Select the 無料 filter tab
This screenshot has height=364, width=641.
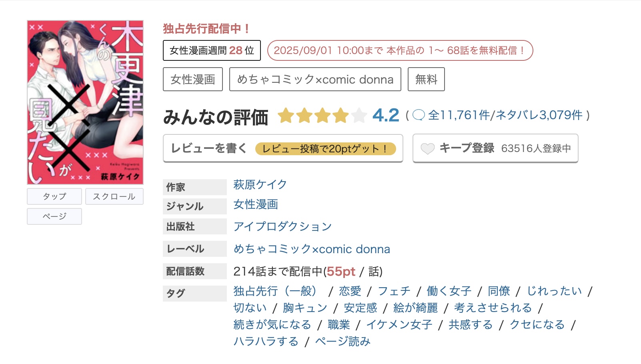pyautogui.click(x=426, y=79)
